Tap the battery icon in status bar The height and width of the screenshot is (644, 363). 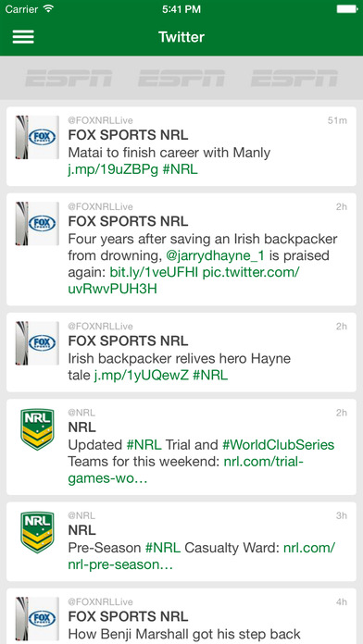click(x=347, y=9)
